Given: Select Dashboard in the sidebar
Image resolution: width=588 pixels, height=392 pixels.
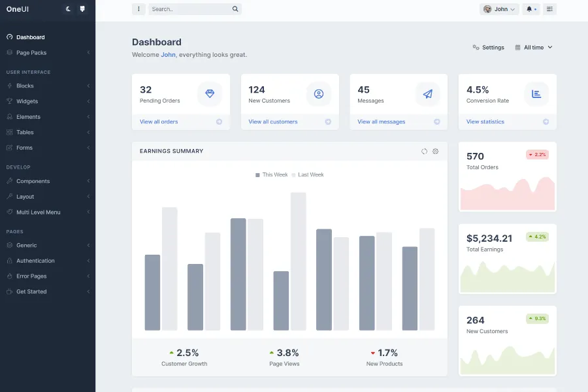Looking at the screenshot, I should click(30, 37).
